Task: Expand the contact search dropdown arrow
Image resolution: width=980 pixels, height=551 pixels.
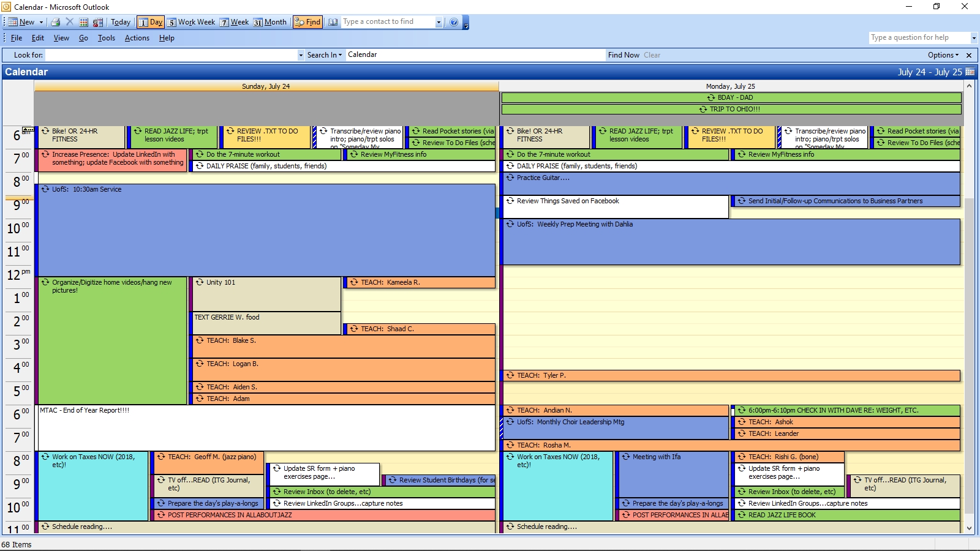Action: click(439, 22)
